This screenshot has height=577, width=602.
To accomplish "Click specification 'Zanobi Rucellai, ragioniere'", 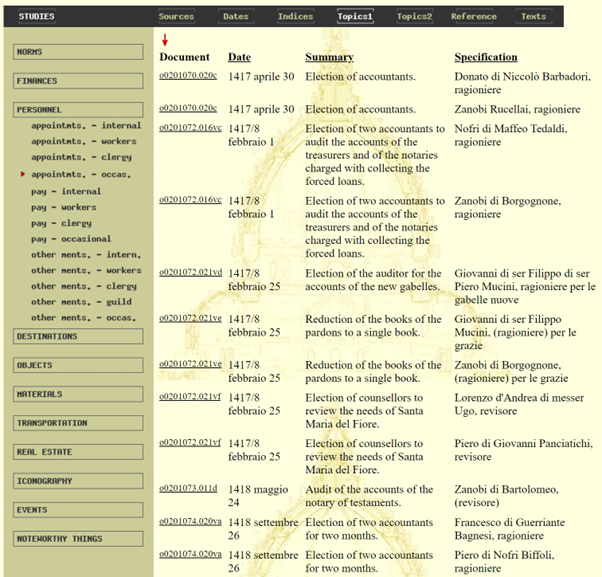I will [x=517, y=109].
